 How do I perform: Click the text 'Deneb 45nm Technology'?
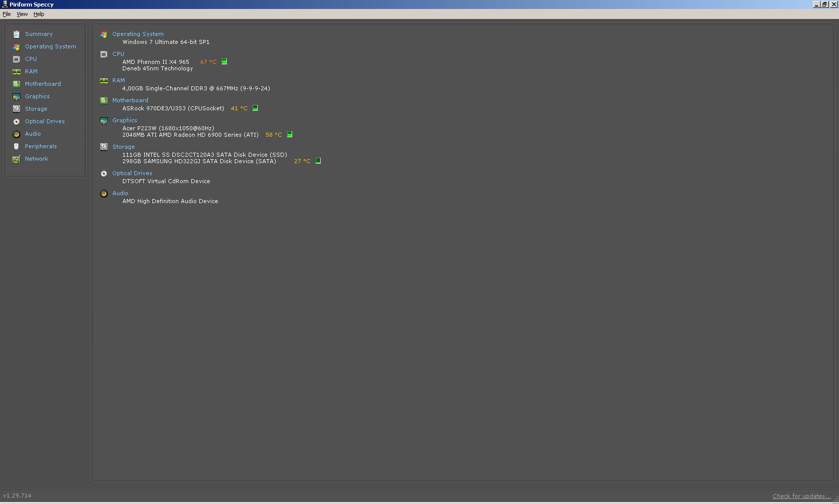click(x=157, y=69)
